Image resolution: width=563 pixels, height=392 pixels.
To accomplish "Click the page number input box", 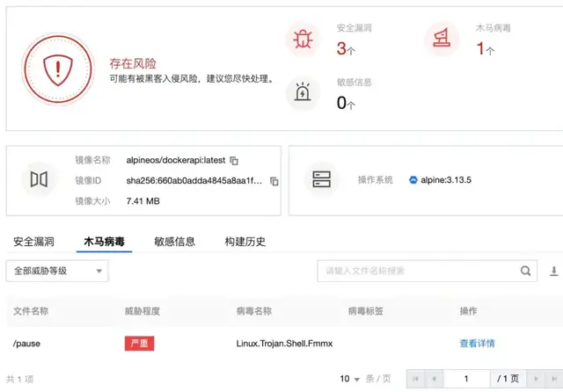I will 466,379.
